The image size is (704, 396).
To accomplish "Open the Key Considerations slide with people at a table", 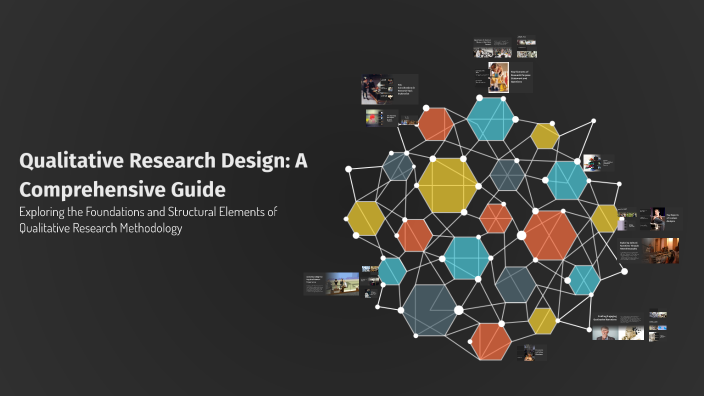I will pos(389,89).
